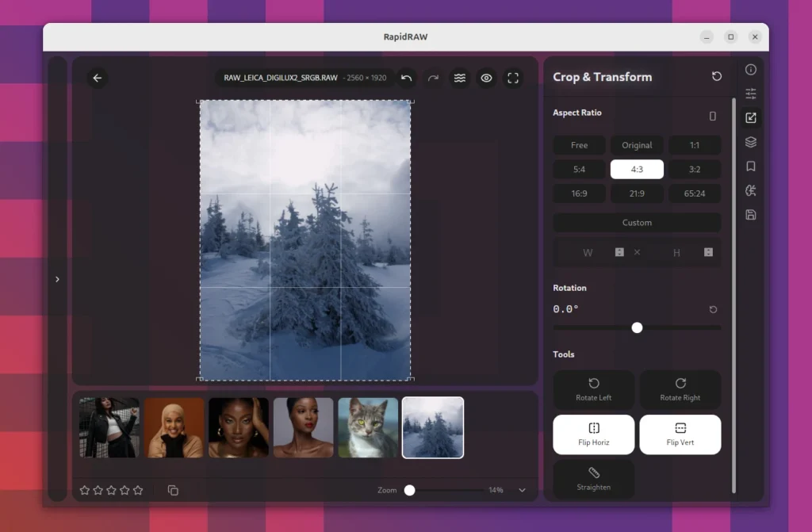Click the Undo arrow above the image
This screenshot has width=812, height=532.
coord(406,78)
